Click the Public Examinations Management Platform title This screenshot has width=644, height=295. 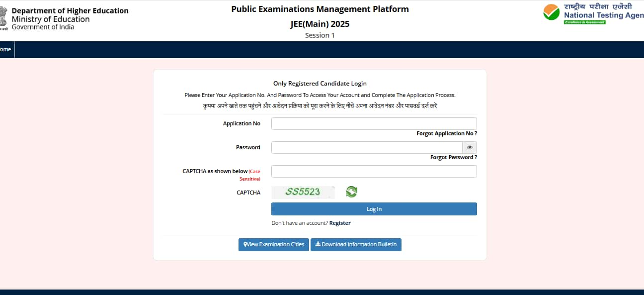click(320, 9)
